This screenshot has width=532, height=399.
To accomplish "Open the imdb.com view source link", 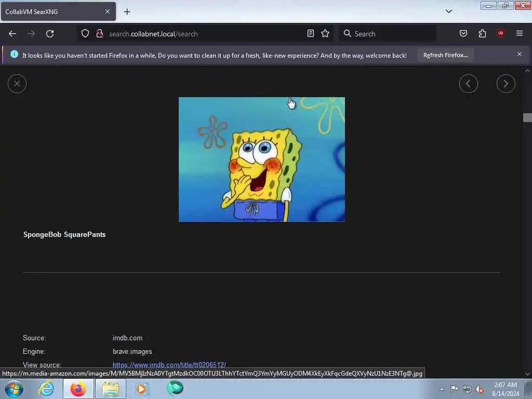I will pyautogui.click(x=169, y=365).
